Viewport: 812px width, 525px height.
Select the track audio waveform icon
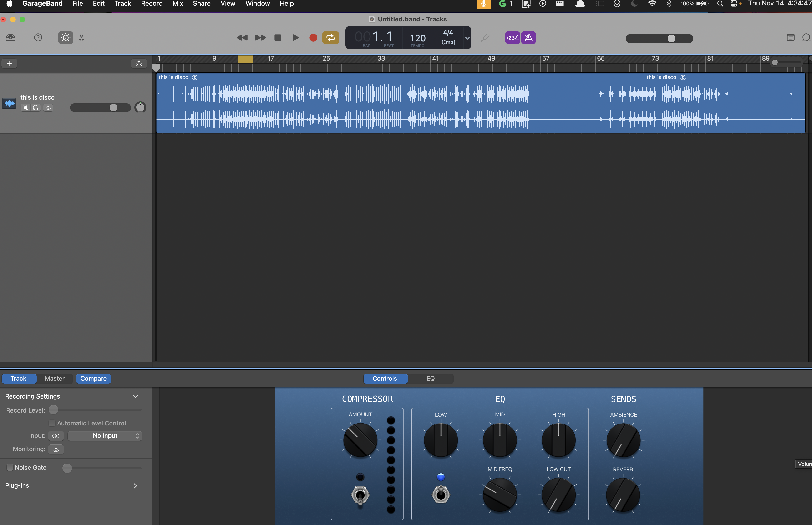9,103
